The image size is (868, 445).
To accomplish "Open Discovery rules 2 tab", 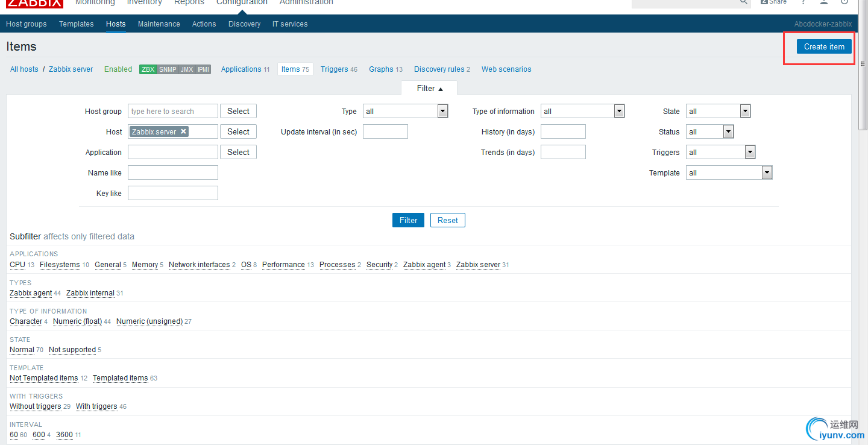I will (x=442, y=69).
